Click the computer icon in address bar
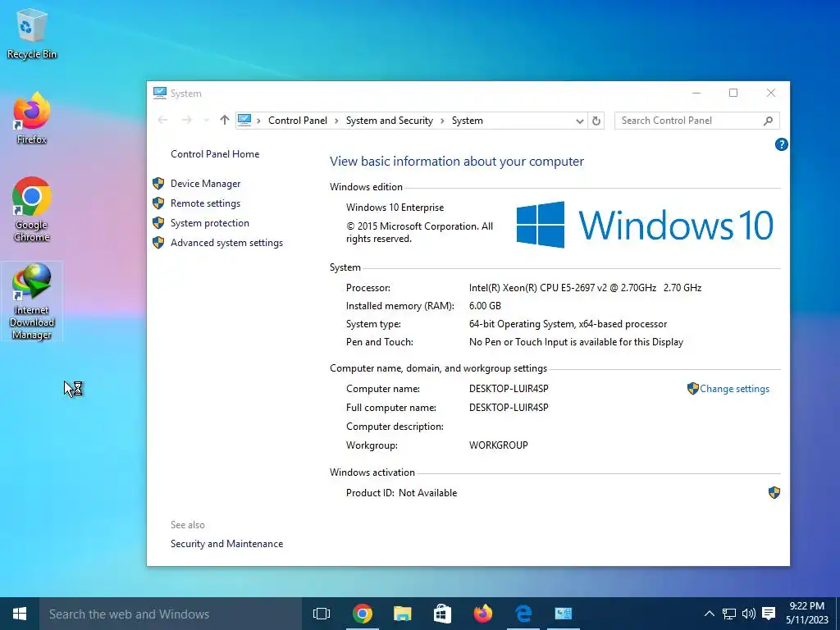The image size is (840, 630). tap(244, 120)
